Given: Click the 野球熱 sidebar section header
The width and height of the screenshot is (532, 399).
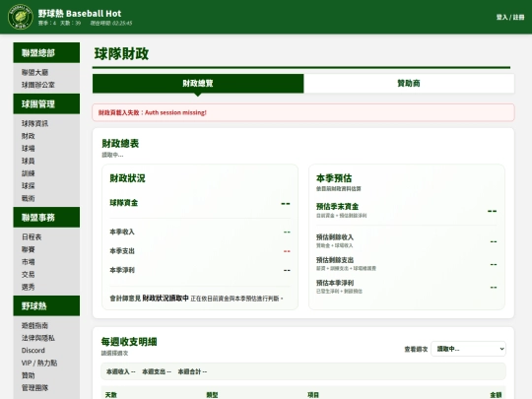Looking at the screenshot, I should pyautogui.click(x=46, y=306).
